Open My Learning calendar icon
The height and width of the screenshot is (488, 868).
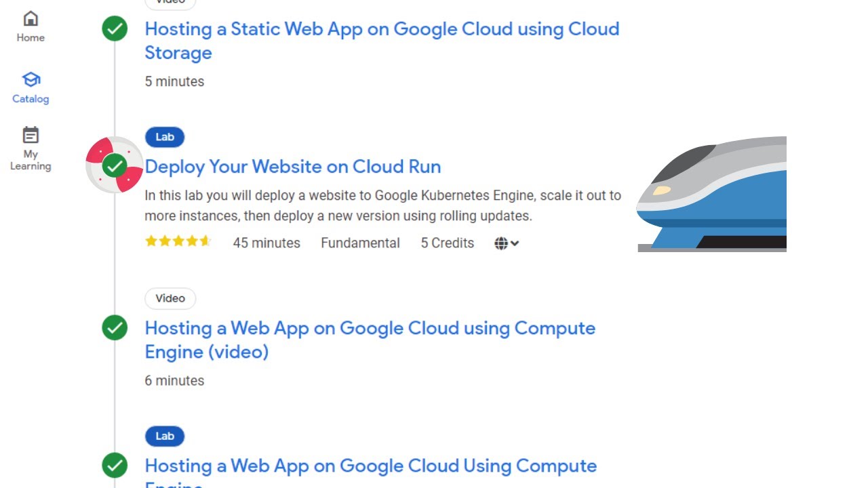[31, 135]
